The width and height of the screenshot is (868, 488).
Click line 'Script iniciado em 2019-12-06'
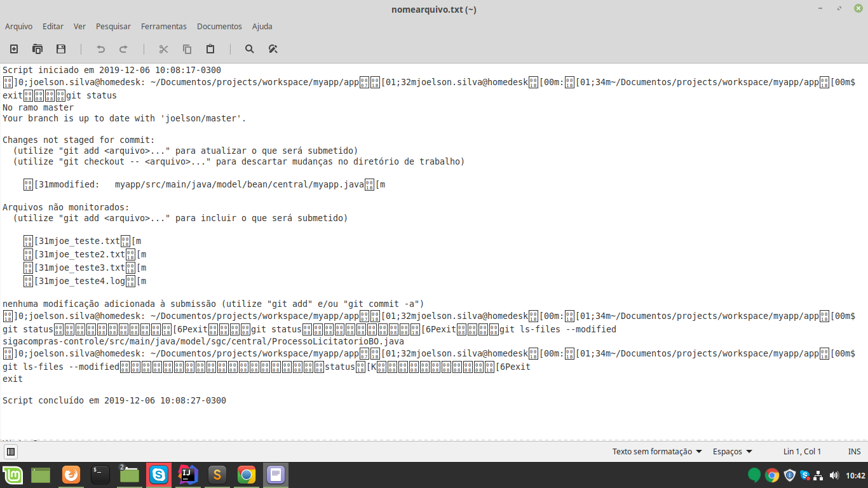tap(112, 70)
